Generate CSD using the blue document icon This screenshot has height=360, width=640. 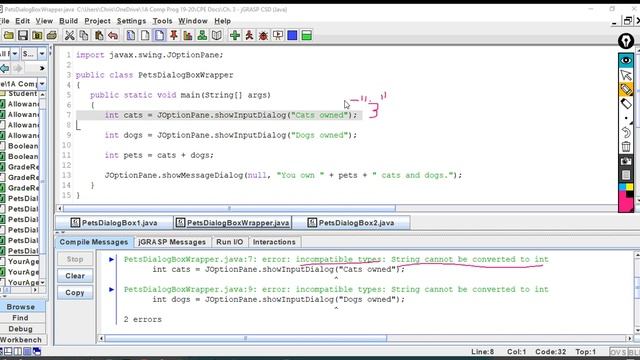pos(131,36)
